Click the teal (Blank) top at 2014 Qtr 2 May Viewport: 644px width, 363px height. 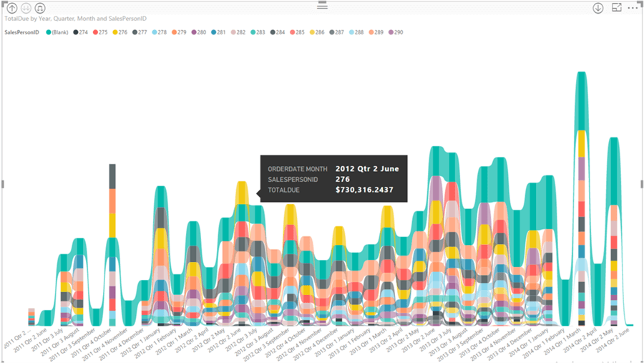(x=614, y=170)
